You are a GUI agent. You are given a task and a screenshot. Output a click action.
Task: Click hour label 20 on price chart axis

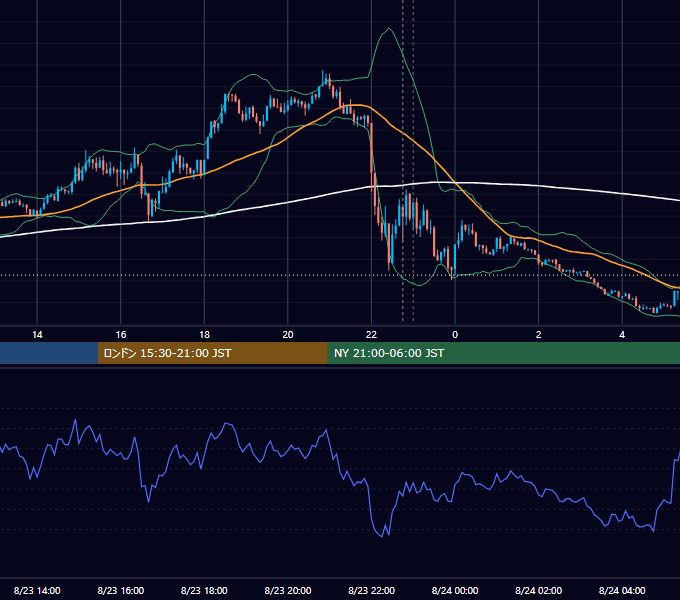[288, 335]
